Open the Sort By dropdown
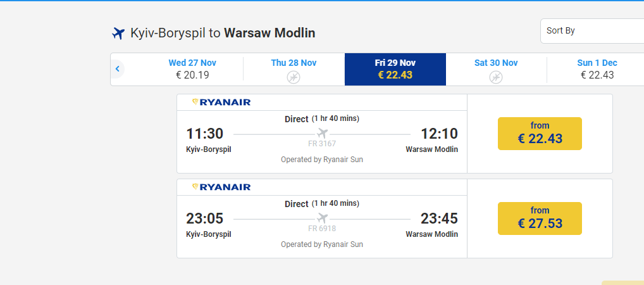 point(592,31)
